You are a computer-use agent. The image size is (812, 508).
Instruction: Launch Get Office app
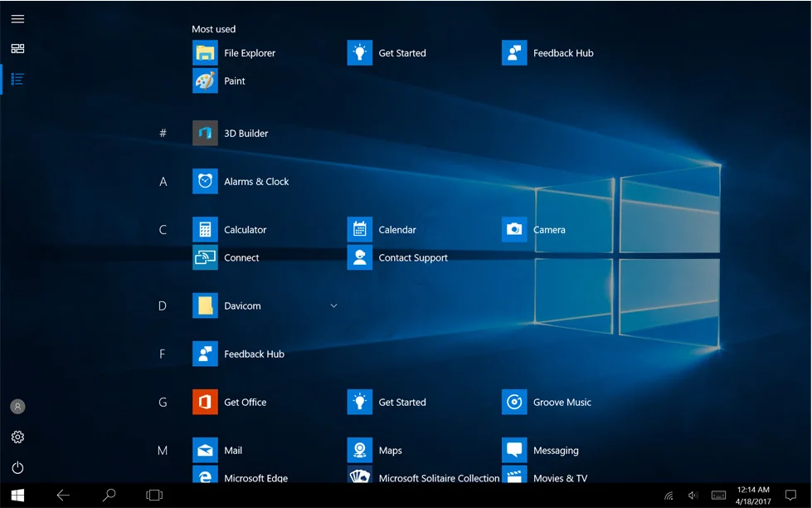(230, 403)
